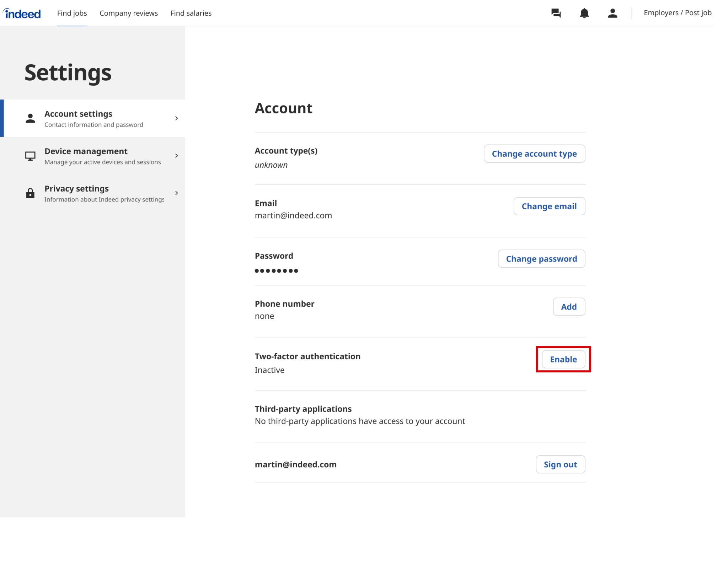Click Change email

point(549,206)
